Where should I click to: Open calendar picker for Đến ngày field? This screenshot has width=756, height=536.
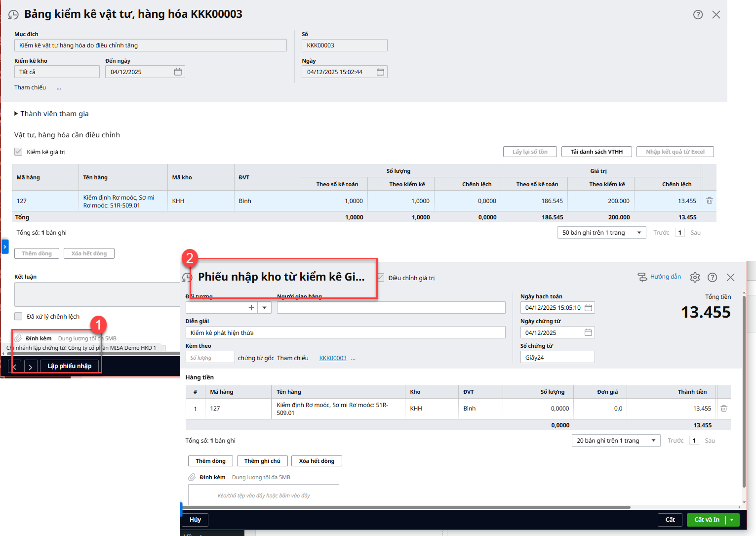point(178,72)
